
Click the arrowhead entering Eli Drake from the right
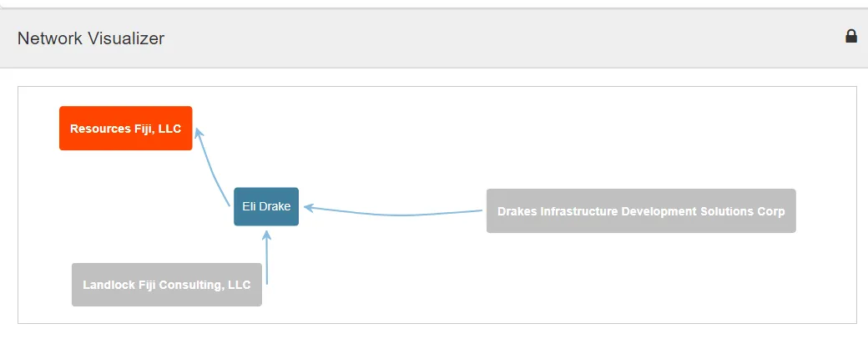308,207
